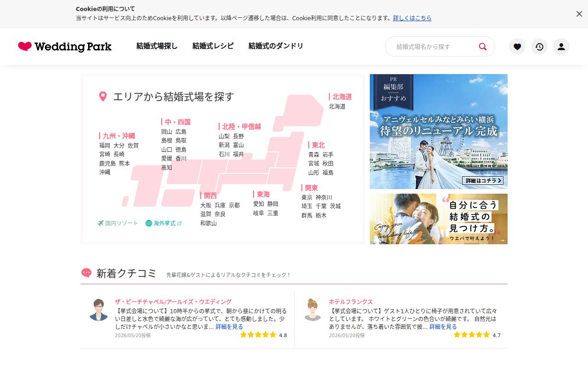Select 愛知 prefecture

point(259,204)
